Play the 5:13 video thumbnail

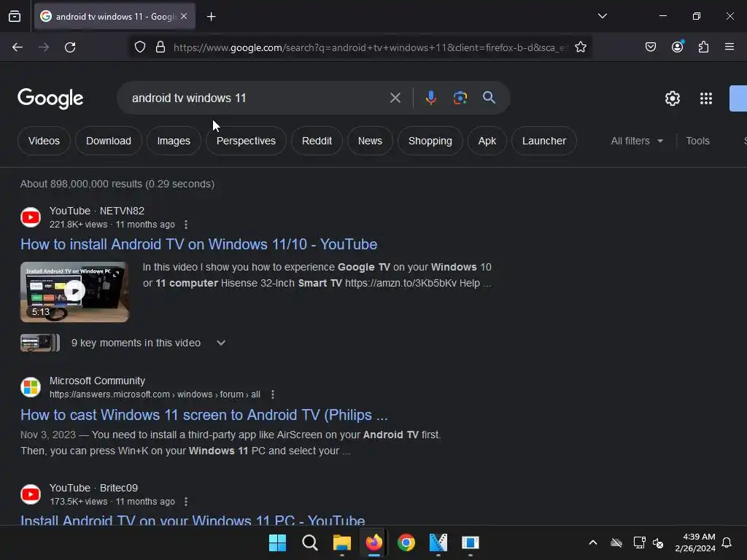(74, 292)
